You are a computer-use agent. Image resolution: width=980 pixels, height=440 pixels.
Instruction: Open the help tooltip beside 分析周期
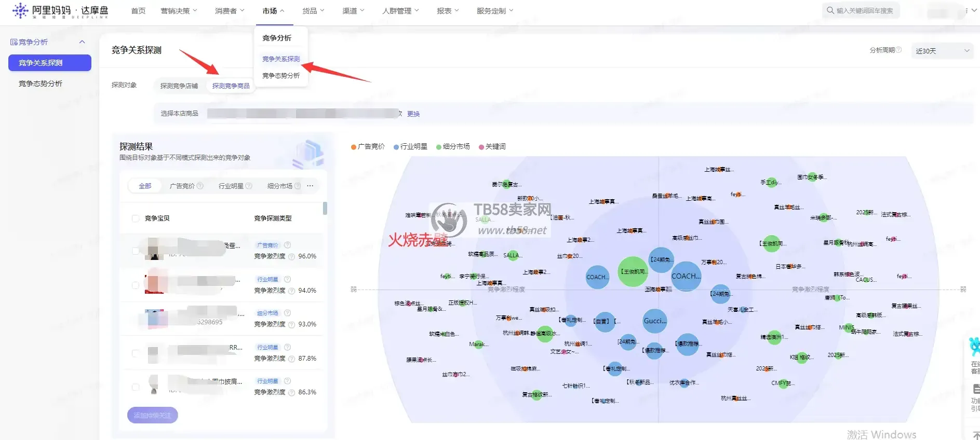pos(899,50)
